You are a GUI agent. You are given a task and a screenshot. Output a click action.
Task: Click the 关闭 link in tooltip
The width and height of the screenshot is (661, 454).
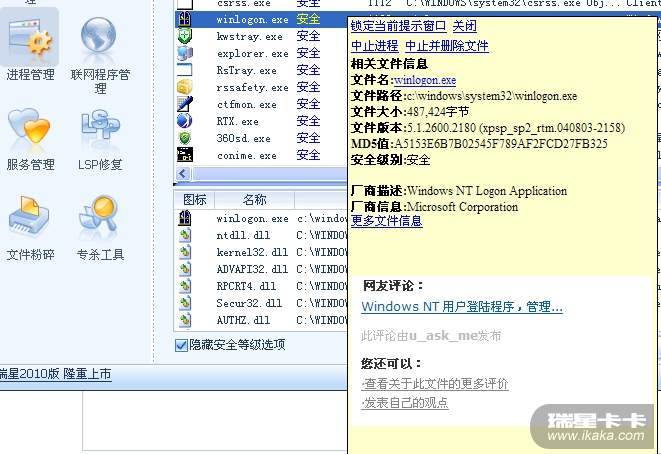[x=465, y=26]
